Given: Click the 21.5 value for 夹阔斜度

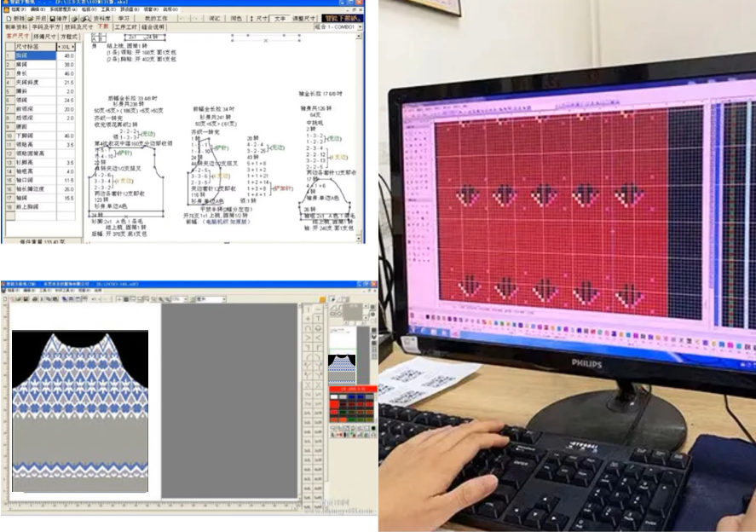Looking at the screenshot, I should click(66, 83).
